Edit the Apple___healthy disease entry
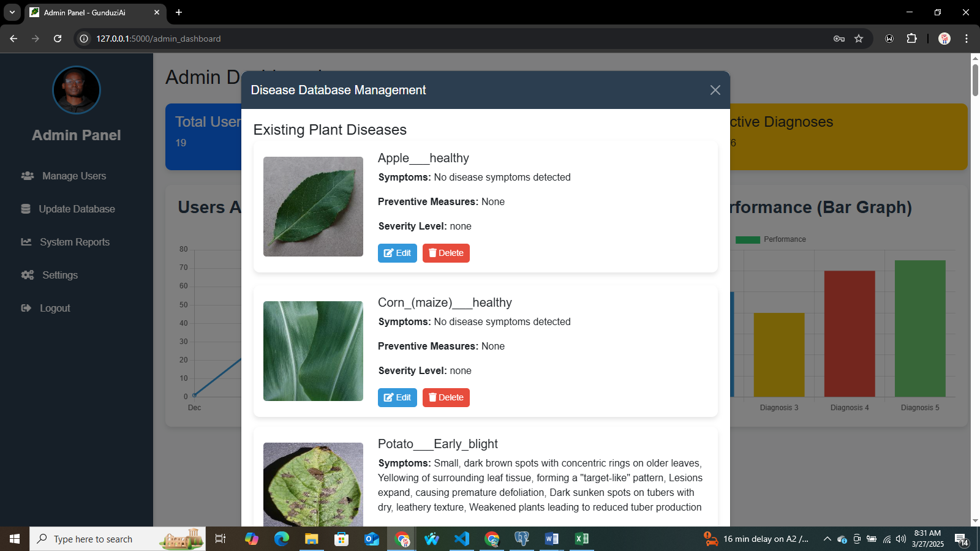This screenshot has height=551, width=980. click(x=398, y=253)
